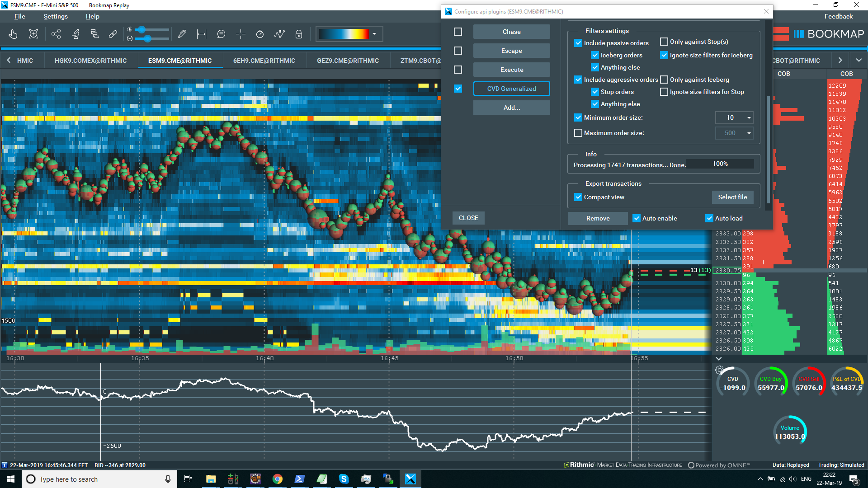Open Minimum order size dropdown

749,117
